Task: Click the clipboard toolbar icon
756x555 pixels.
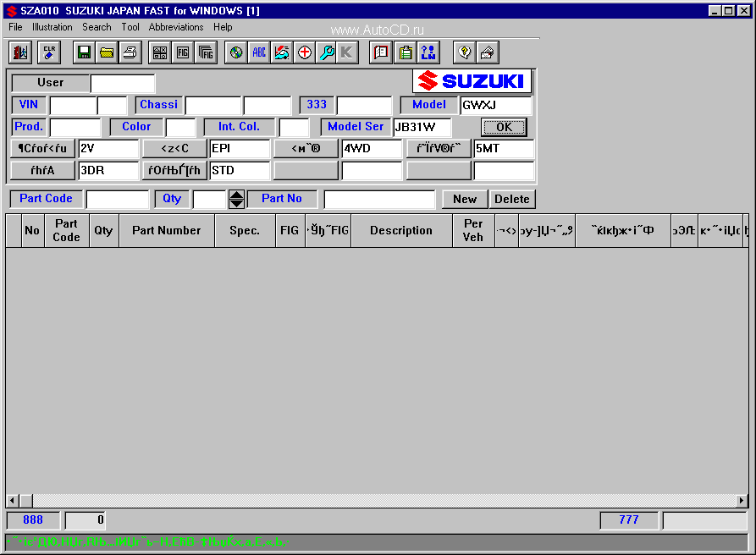Action: click(406, 52)
